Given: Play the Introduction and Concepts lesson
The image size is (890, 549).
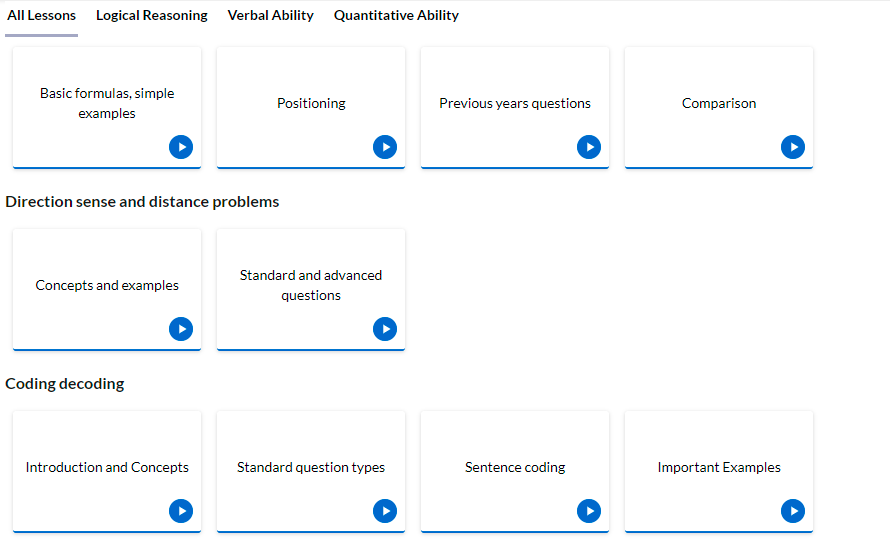Looking at the screenshot, I should point(181,511).
